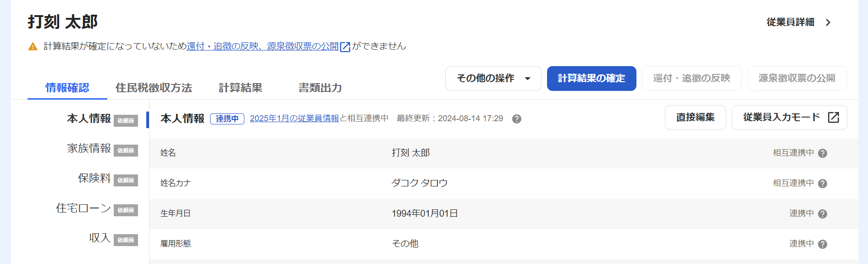Open 2025年1月の従業員情報 link
Screen dimensions: 868x264
294,118
